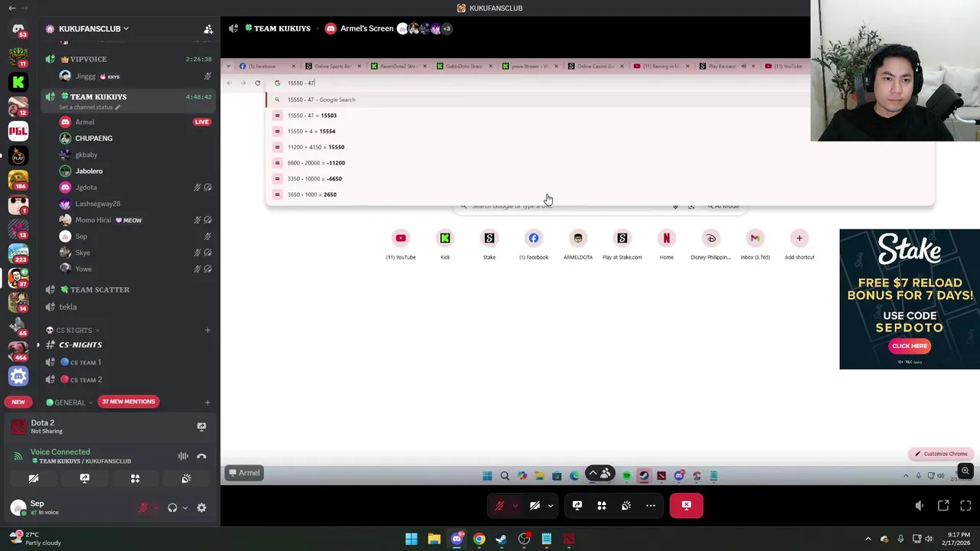Open Steam on Windows taskbar
The height and width of the screenshot is (551, 980).
[501, 539]
